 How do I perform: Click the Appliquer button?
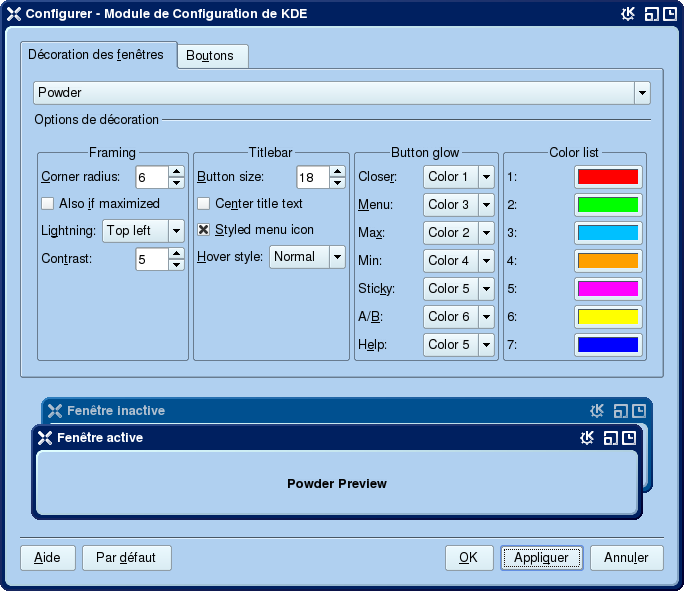pyautogui.click(x=541, y=558)
